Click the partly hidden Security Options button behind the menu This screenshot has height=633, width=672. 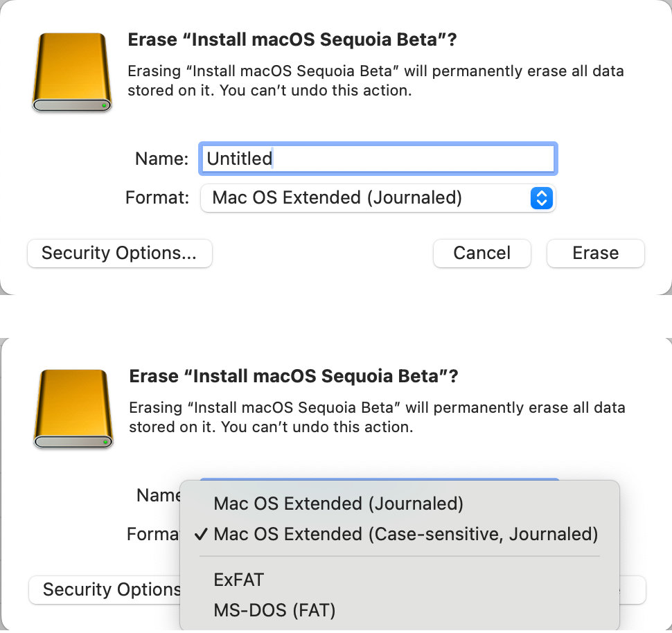tap(104, 589)
